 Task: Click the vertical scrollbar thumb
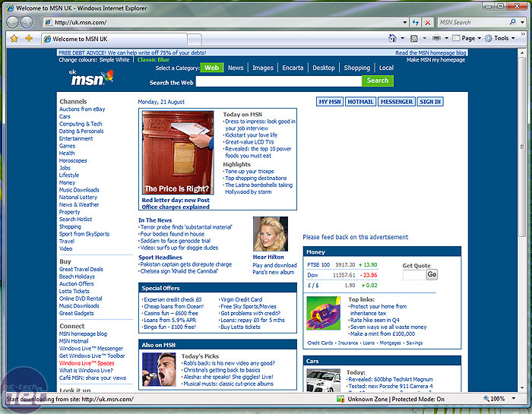coord(522,146)
